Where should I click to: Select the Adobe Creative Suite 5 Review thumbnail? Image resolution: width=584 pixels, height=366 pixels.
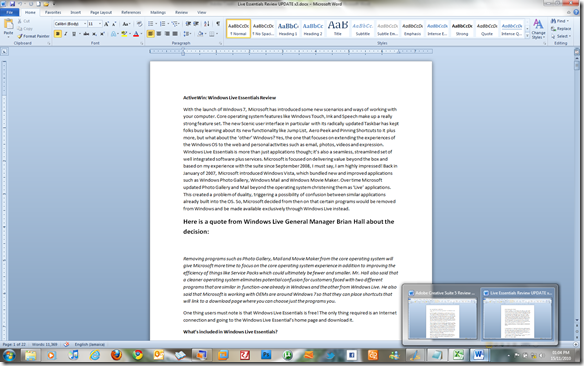pos(442,315)
